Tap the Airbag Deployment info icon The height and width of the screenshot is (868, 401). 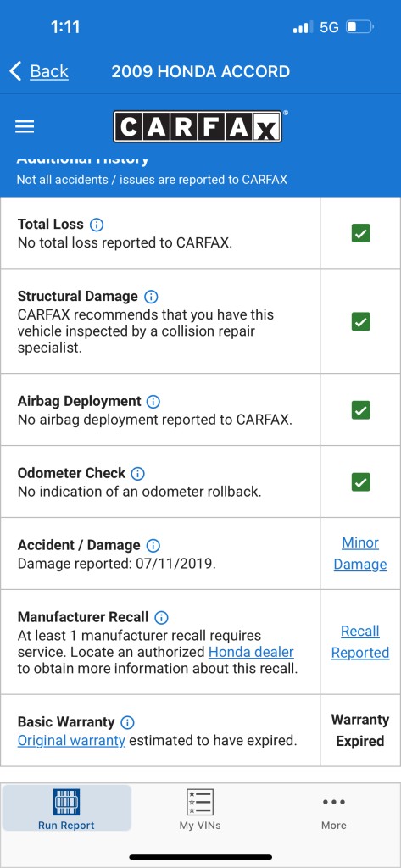coord(153,402)
